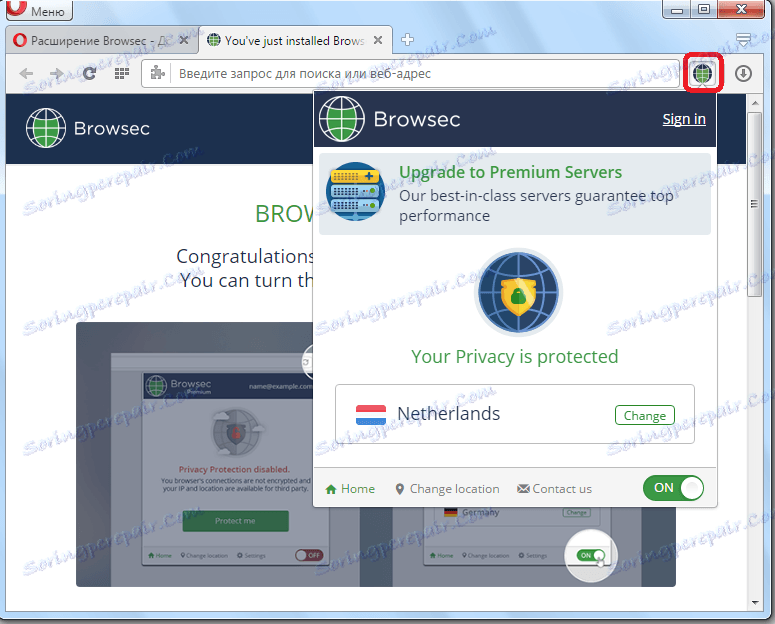
Task: Click the premium servers rack icon
Action: (x=355, y=192)
